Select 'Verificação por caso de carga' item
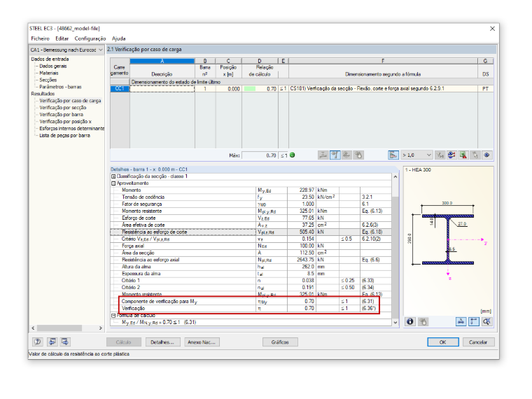 70,101
